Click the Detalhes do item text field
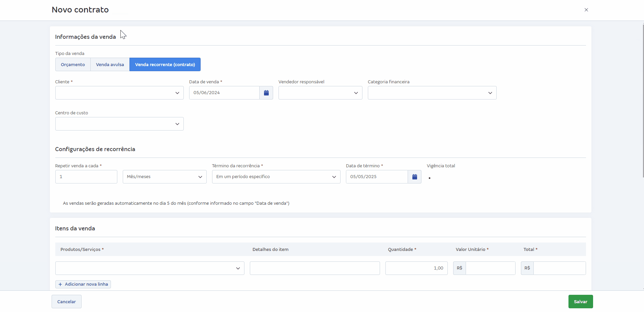644x312 pixels. click(315, 268)
